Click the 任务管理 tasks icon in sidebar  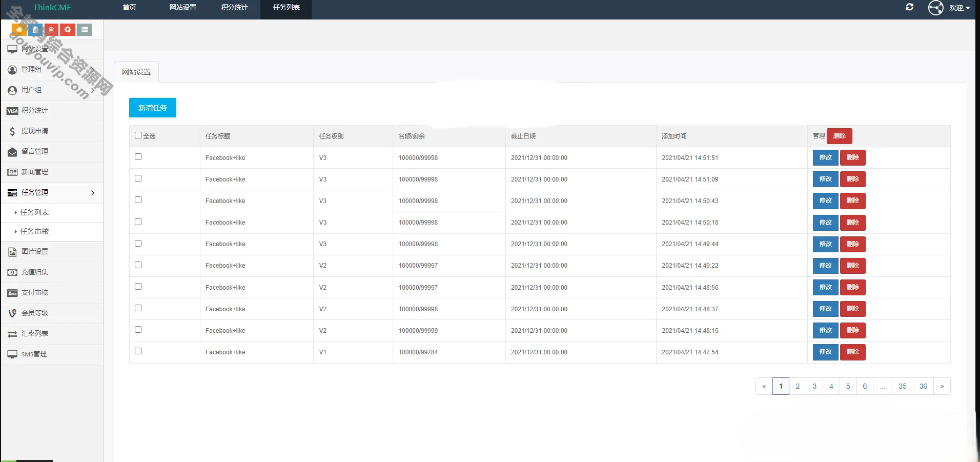tap(12, 193)
